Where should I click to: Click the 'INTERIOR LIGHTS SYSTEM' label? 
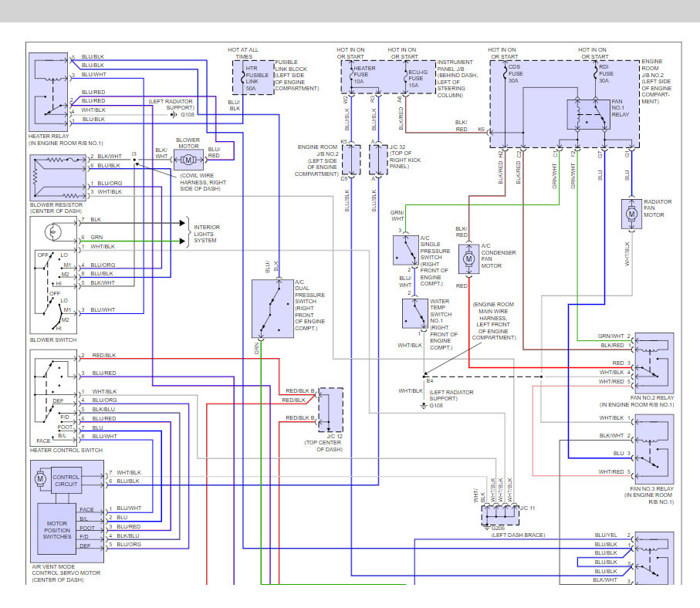point(207,234)
